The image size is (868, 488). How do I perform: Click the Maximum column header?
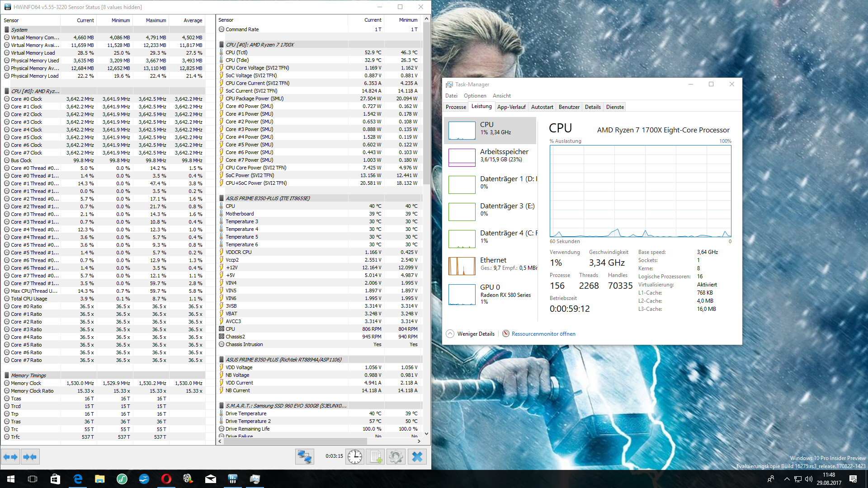156,20
